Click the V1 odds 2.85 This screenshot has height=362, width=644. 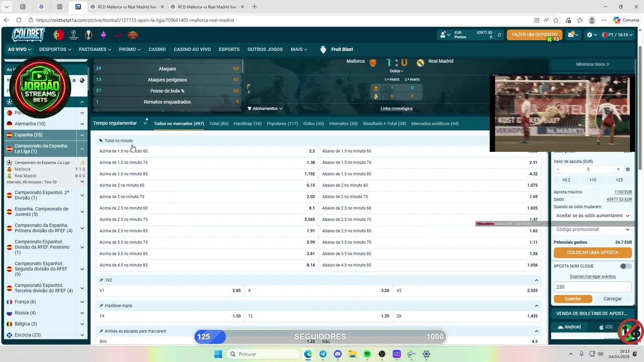click(171, 291)
